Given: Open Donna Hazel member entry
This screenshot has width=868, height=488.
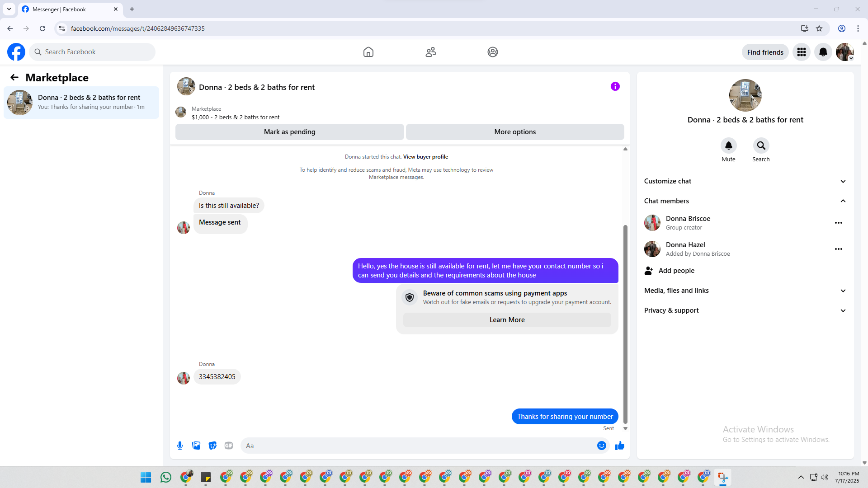Looking at the screenshot, I should 745,249.
